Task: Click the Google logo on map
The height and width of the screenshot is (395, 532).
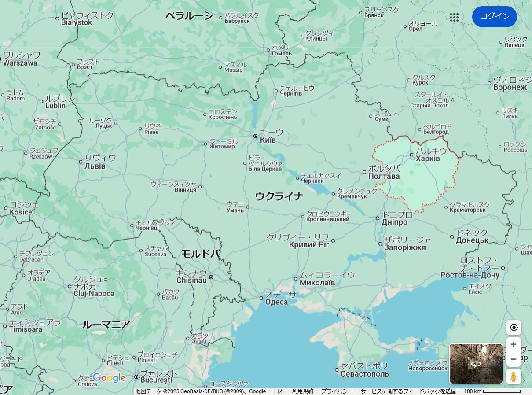Action: 109,378
